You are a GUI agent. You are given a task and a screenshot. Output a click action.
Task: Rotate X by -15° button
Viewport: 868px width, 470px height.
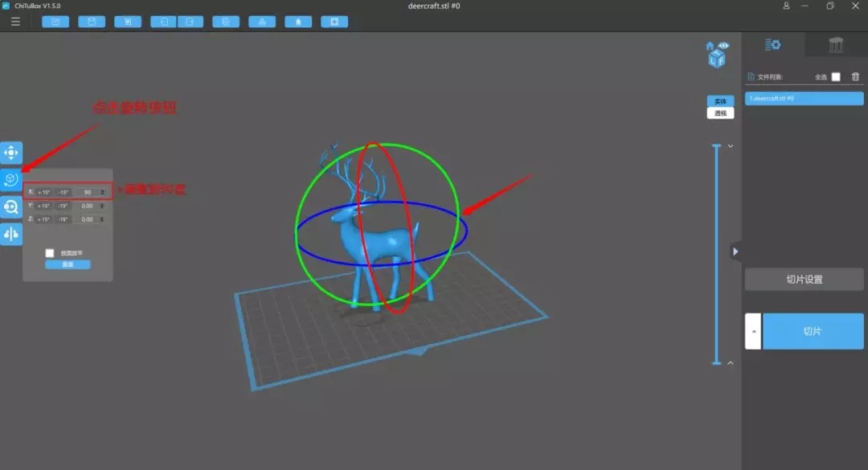pyautogui.click(x=63, y=192)
